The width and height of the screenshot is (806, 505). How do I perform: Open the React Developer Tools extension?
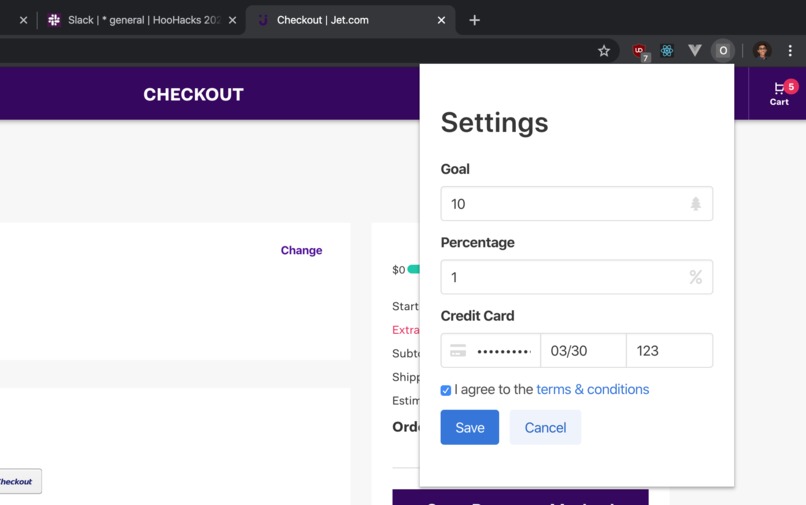pos(667,50)
